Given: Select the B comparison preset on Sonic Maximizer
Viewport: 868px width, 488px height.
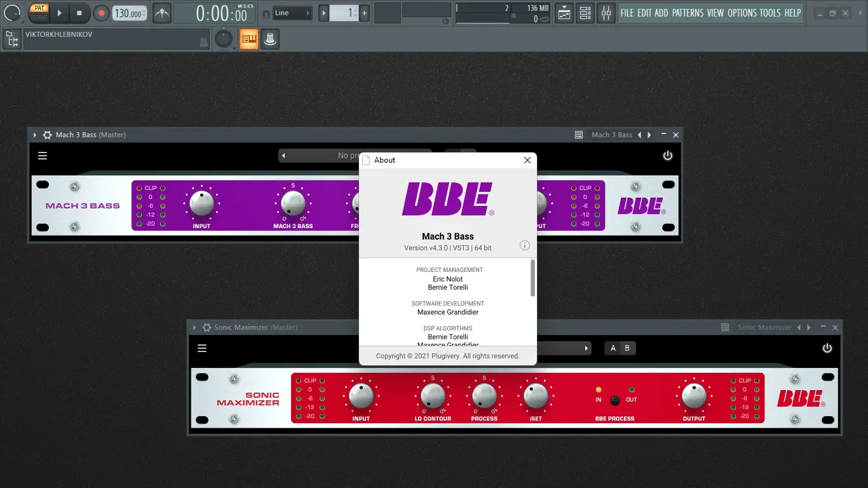Looking at the screenshot, I should (x=627, y=348).
